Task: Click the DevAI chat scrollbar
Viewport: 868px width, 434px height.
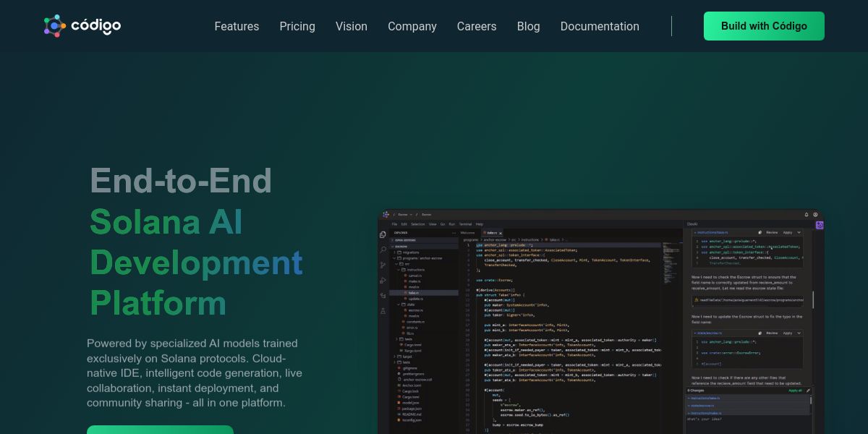Action: [814, 299]
